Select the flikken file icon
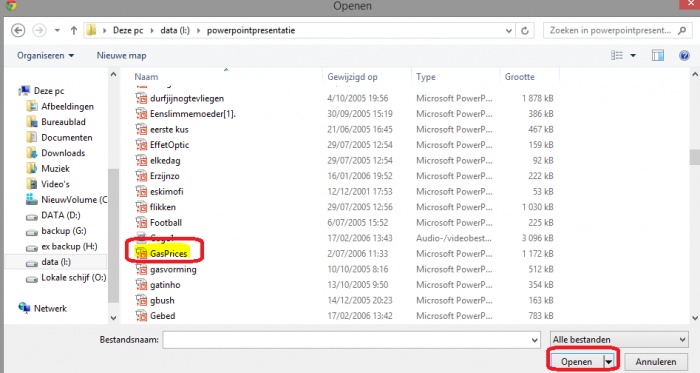Screen dimensions: 700x373 (x=142, y=207)
